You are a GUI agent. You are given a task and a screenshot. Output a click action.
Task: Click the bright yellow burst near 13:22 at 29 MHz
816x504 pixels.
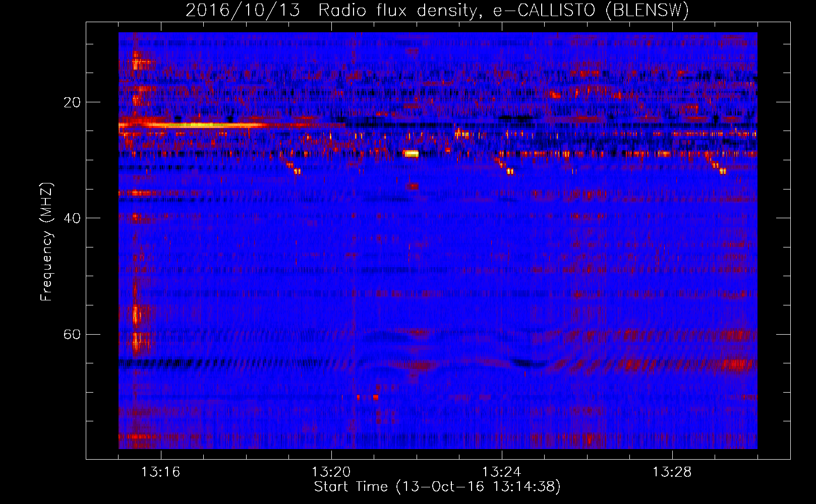411,153
